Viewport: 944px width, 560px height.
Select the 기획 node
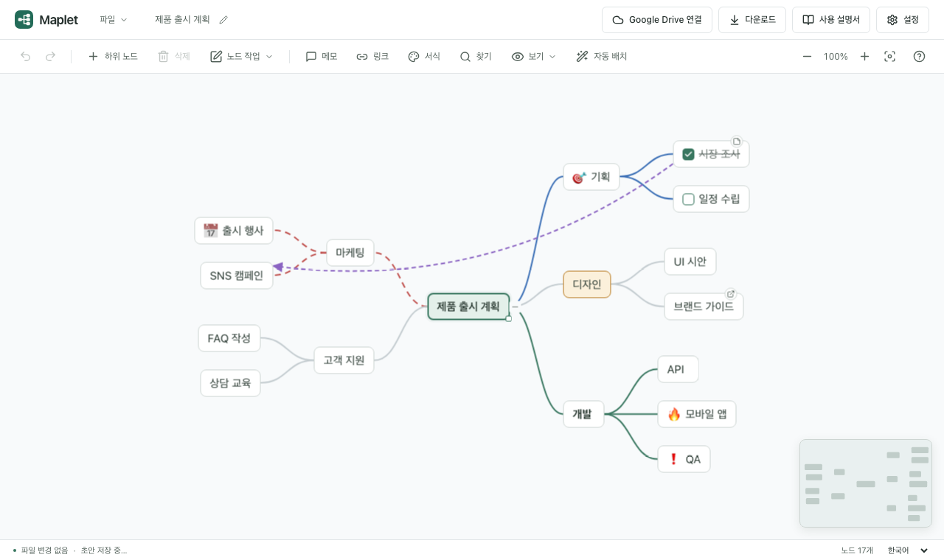(x=591, y=177)
